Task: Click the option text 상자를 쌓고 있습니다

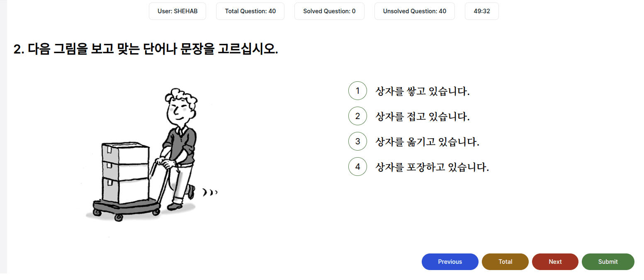Action: pos(422,91)
